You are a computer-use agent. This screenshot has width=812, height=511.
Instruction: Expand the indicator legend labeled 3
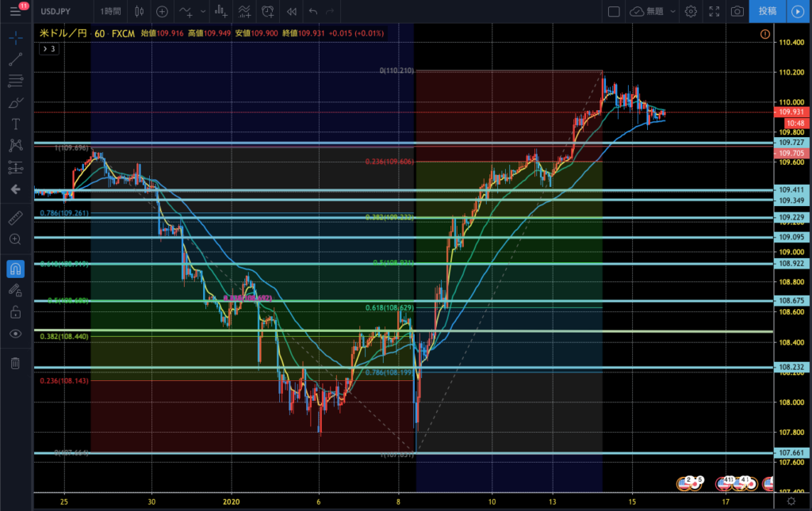tap(48, 48)
